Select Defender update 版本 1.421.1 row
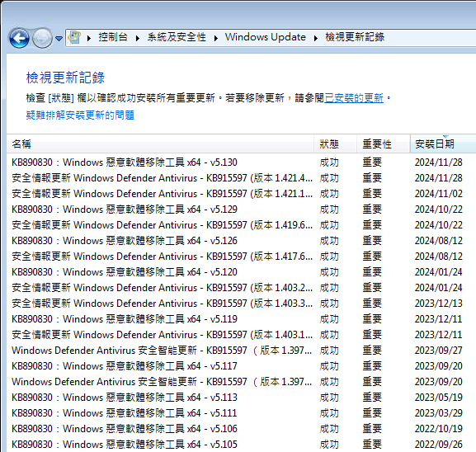Screen dimensions: 476x452 pyautogui.click(x=242, y=194)
